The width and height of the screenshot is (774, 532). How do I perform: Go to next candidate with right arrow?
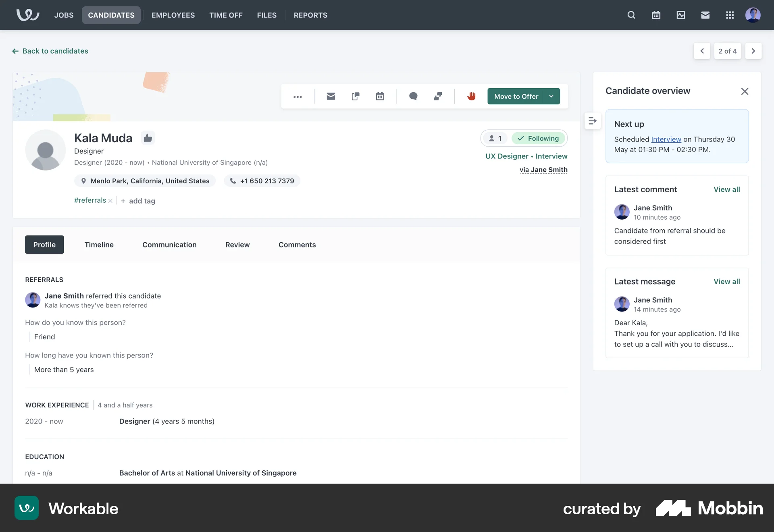click(x=753, y=51)
